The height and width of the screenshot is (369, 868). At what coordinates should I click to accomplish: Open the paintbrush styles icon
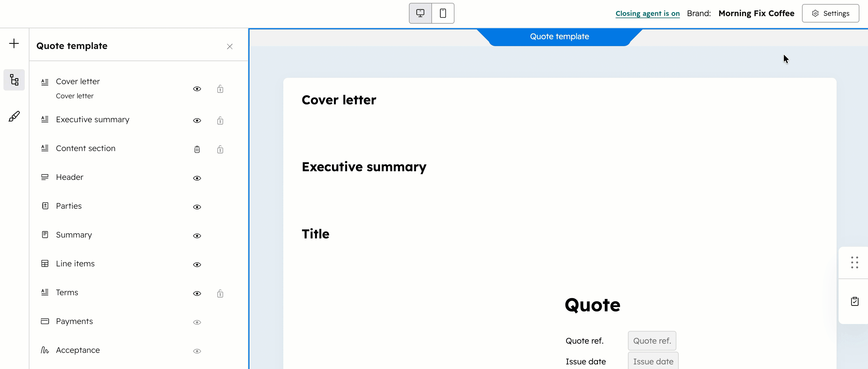[x=14, y=116]
